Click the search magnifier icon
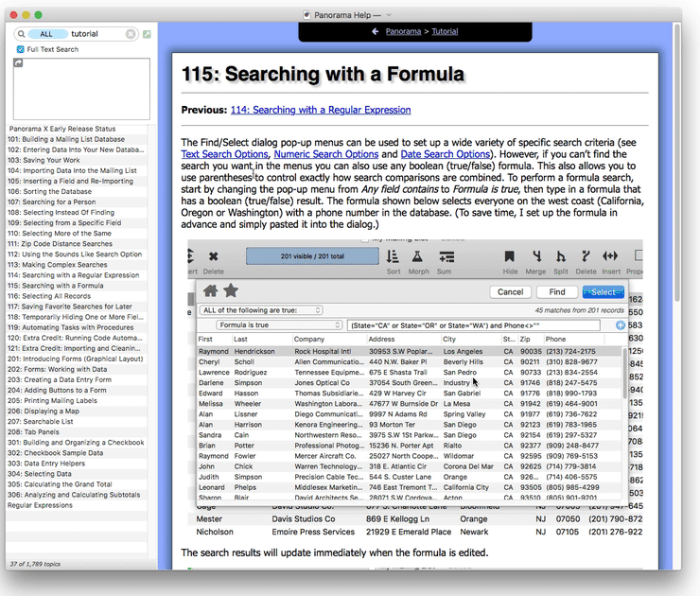700x596 pixels. [x=21, y=34]
